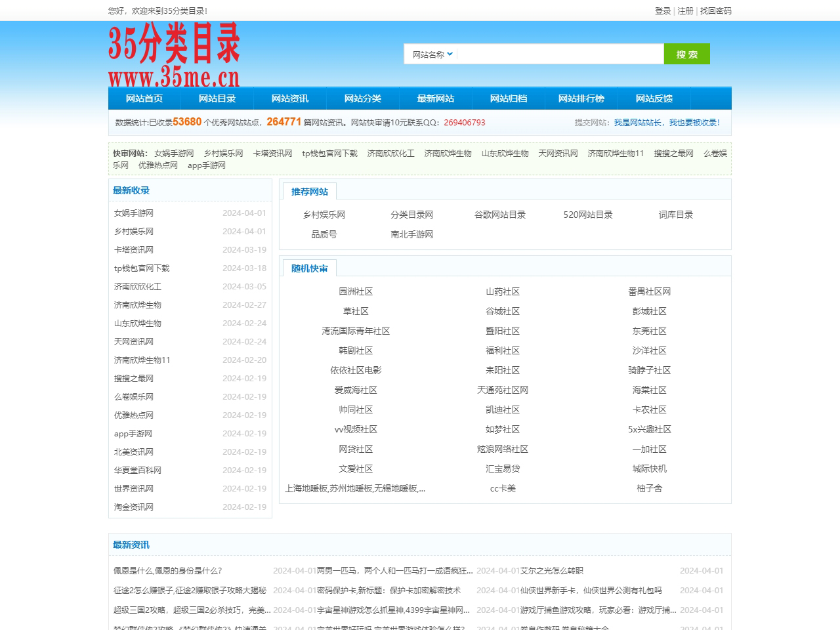Click the 35分类目录 site logo
840x630 pixels.
click(174, 55)
